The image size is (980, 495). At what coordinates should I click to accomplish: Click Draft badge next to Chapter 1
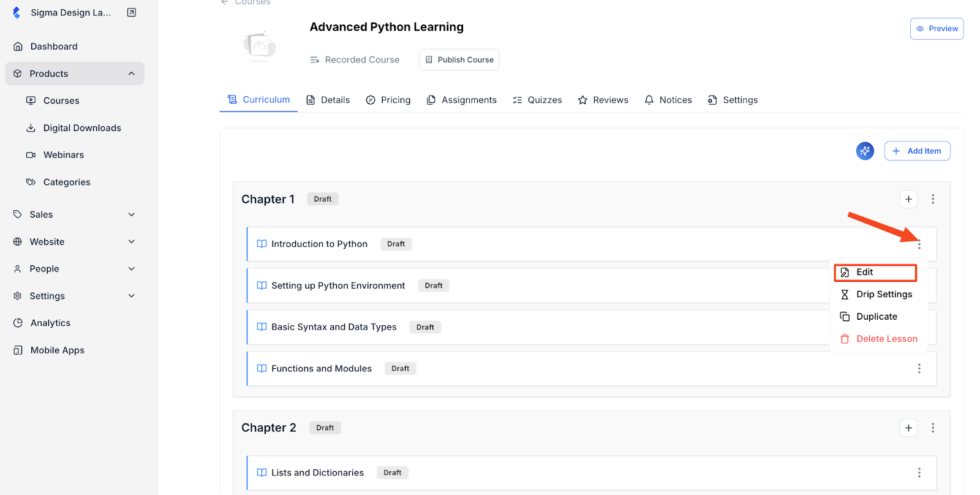323,199
